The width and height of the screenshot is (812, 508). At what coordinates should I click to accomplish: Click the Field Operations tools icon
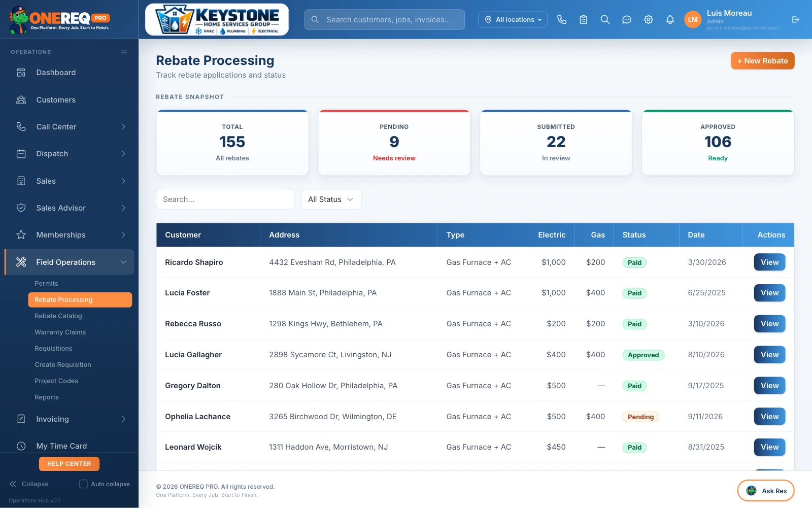point(21,262)
